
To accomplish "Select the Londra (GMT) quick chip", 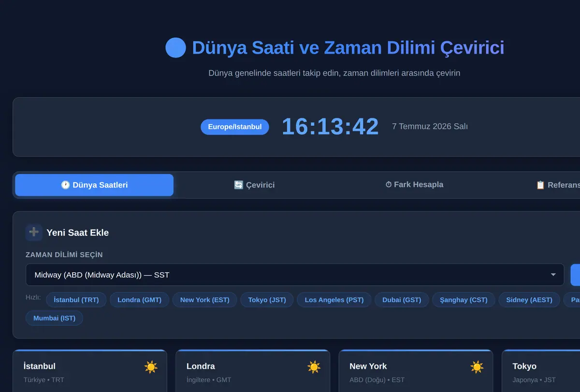I will [139, 300].
